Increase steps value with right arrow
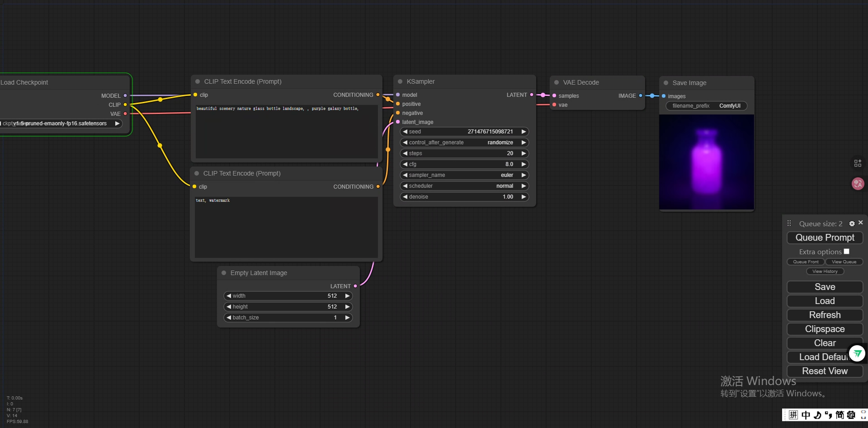The width and height of the screenshot is (868, 428). pos(524,153)
